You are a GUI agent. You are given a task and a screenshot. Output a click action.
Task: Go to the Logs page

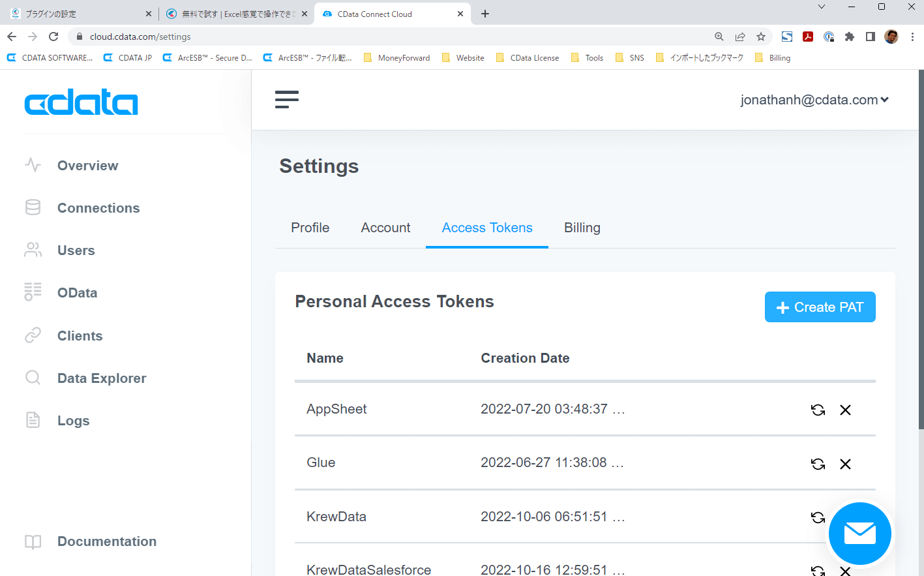click(73, 421)
